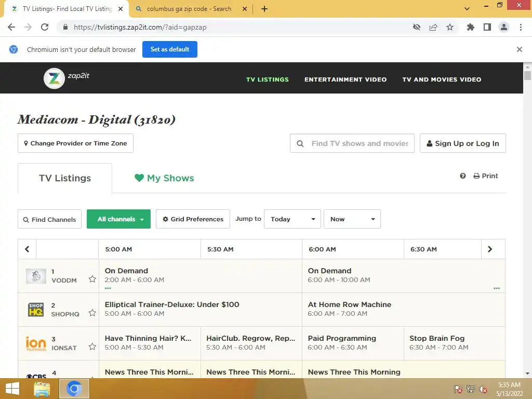
Task: Open TV AND MOVIES VIDEO navigation item
Action: click(442, 79)
